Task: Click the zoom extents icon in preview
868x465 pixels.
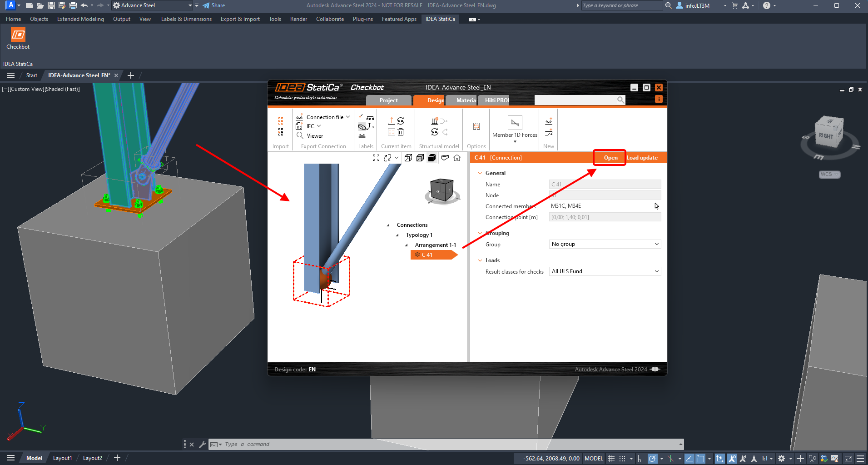Action: tap(376, 158)
